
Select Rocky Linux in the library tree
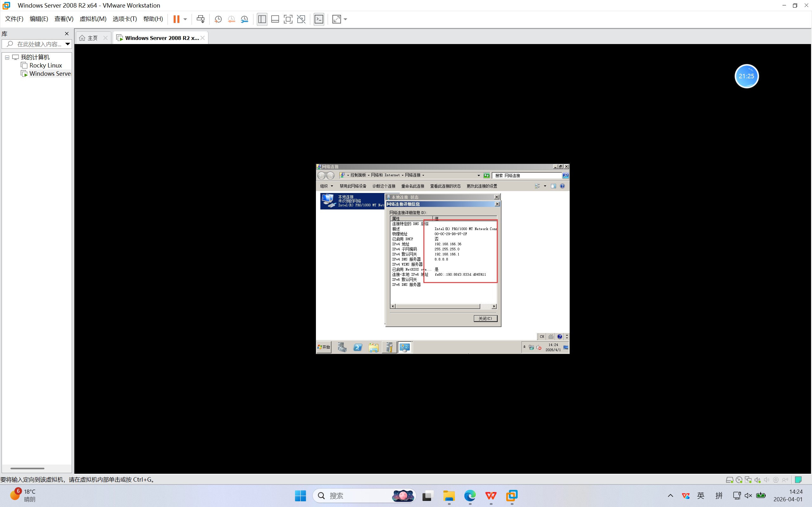coord(46,65)
